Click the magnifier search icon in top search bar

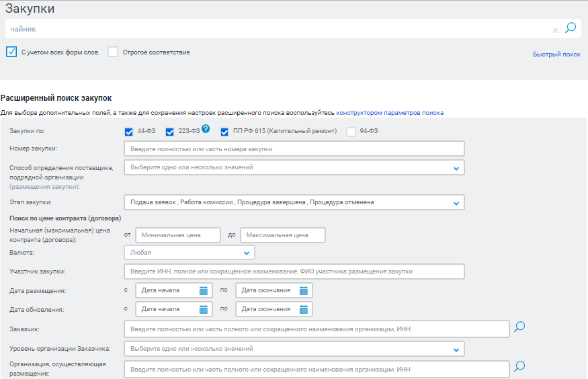(x=571, y=28)
